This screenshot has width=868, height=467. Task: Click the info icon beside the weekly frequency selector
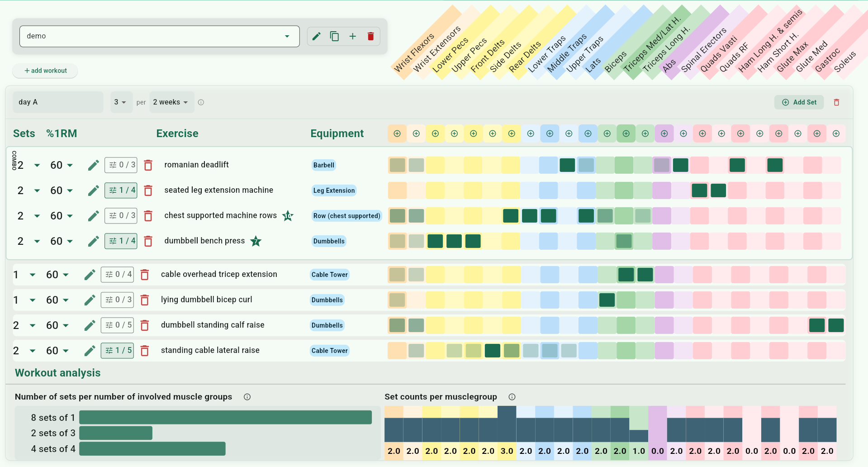pyautogui.click(x=201, y=102)
